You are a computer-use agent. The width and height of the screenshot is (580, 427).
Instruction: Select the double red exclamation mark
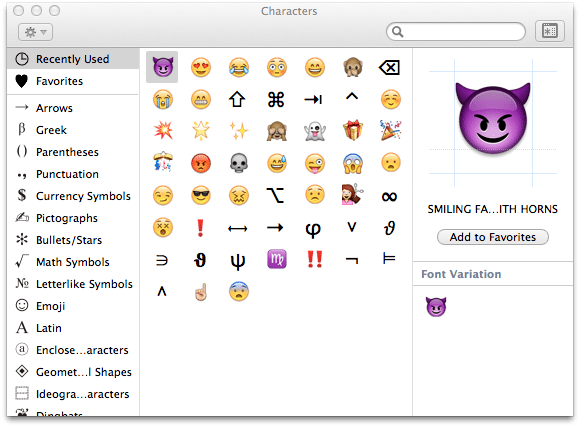click(x=314, y=259)
